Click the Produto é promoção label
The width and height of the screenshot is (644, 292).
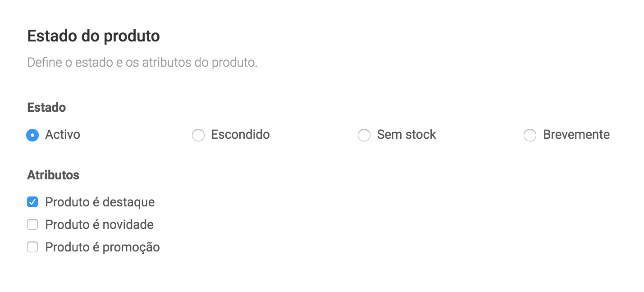point(102,247)
